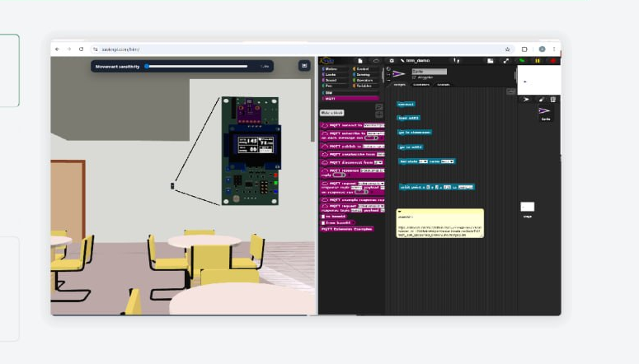Image resolution: width=639 pixels, height=364 pixels.
Task: Open the Snap! cloud menu icon
Action: (376, 61)
